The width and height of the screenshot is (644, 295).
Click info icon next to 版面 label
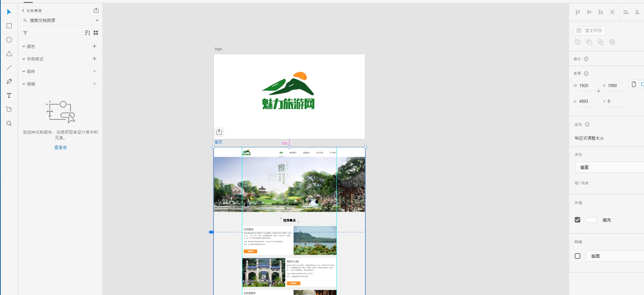pos(587,124)
